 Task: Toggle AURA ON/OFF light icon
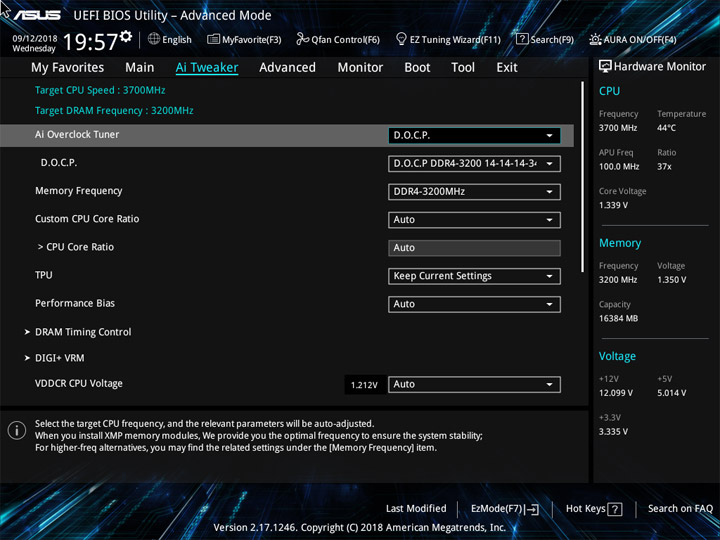(595, 39)
